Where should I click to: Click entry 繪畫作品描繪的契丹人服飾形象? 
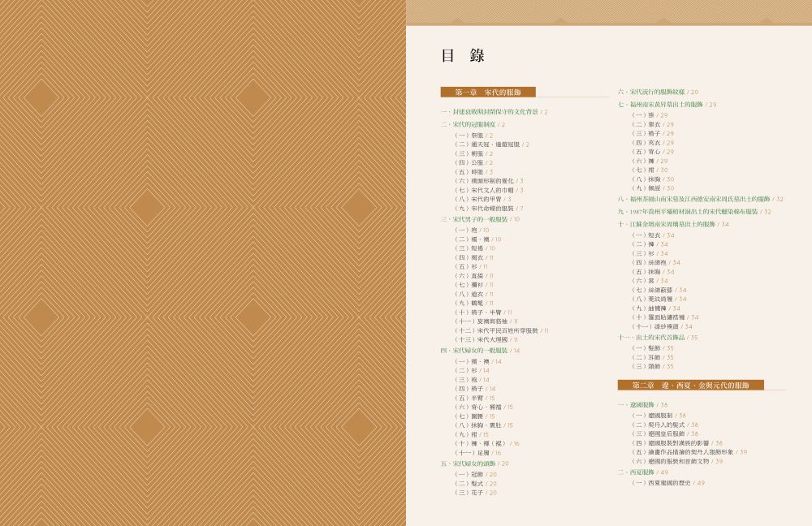691,452
